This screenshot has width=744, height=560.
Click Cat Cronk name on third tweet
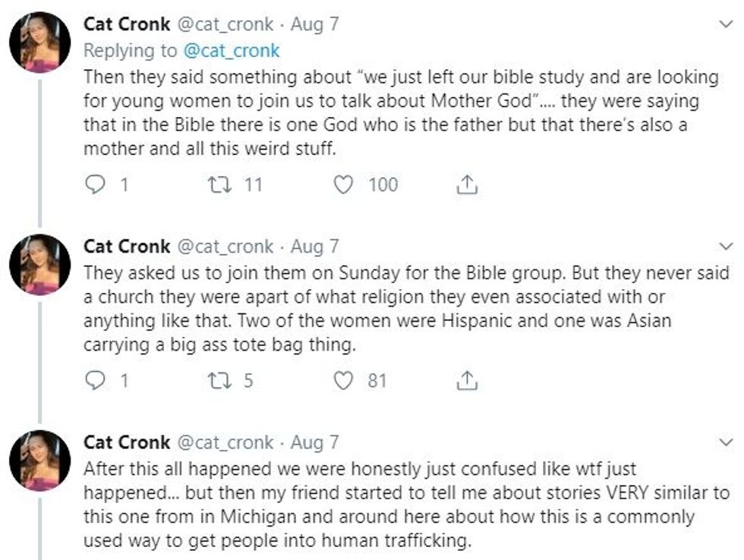coord(126,442)
